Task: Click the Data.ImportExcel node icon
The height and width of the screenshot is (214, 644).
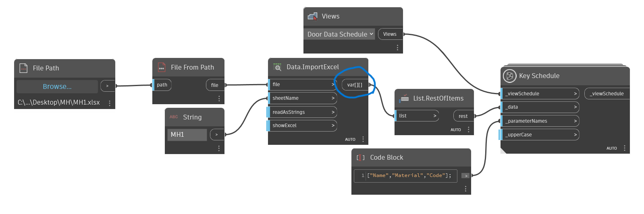Action: 277,67
